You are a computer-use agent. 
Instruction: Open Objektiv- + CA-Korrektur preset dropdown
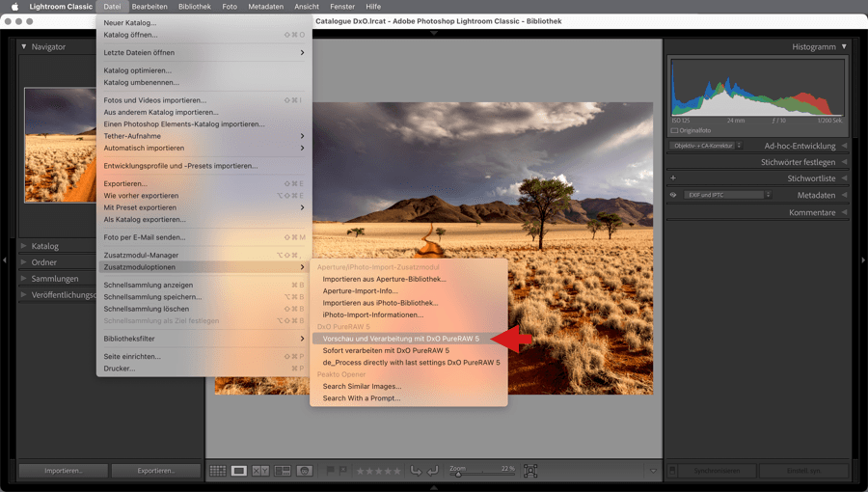[706, 146]
